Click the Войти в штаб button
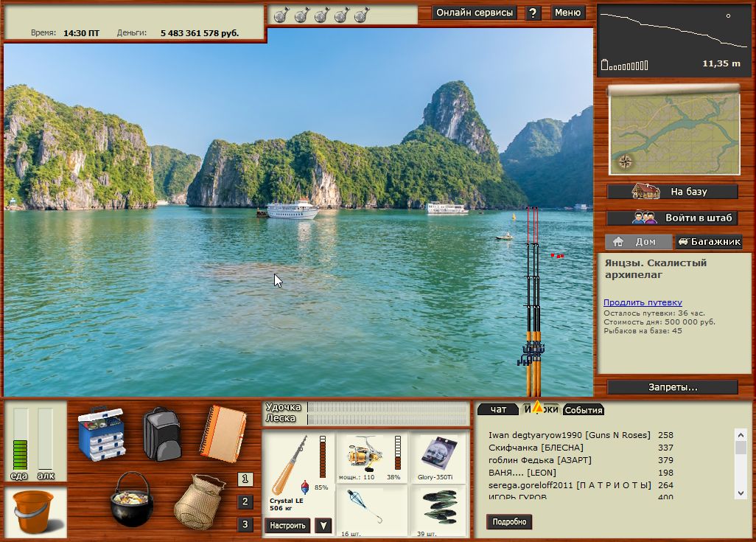 tap(673, 218)
